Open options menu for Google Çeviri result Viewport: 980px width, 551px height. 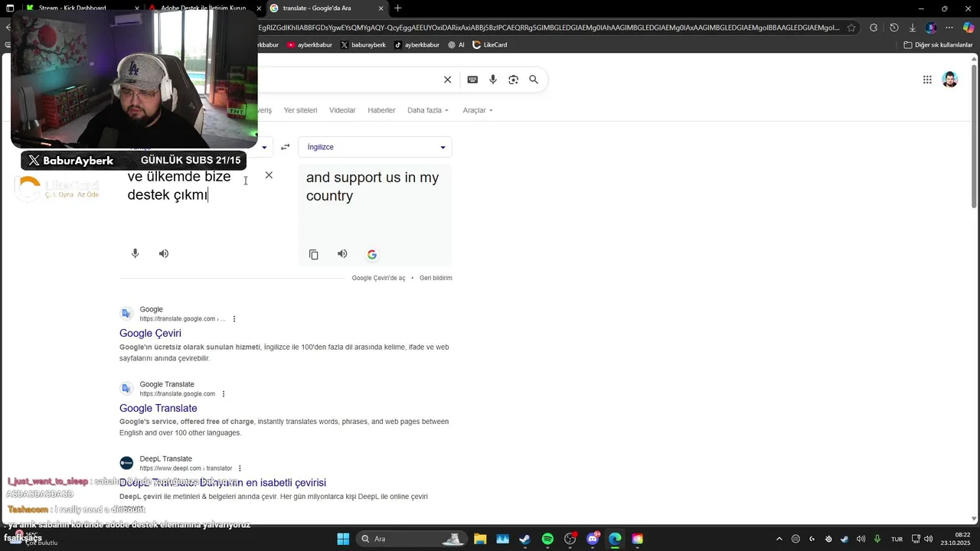pos(234,319)
